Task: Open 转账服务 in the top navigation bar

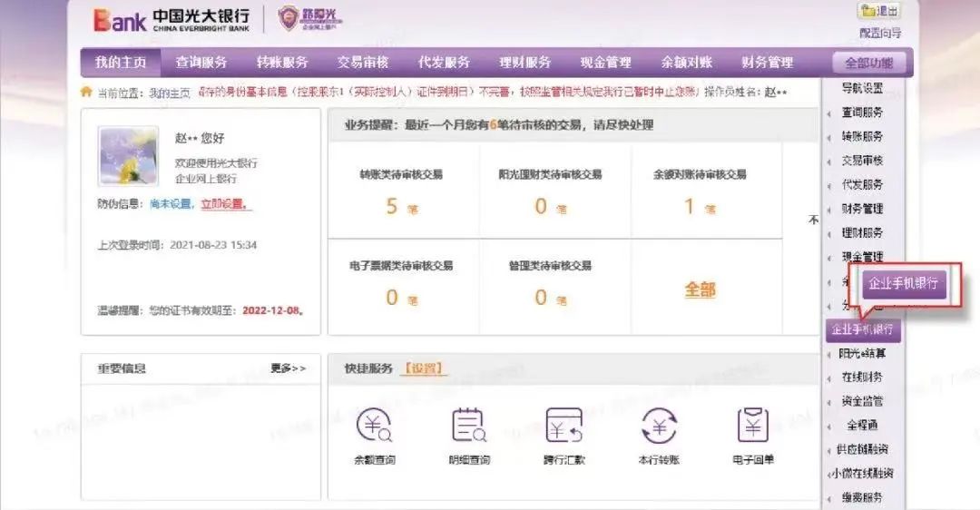Action: 282,63
